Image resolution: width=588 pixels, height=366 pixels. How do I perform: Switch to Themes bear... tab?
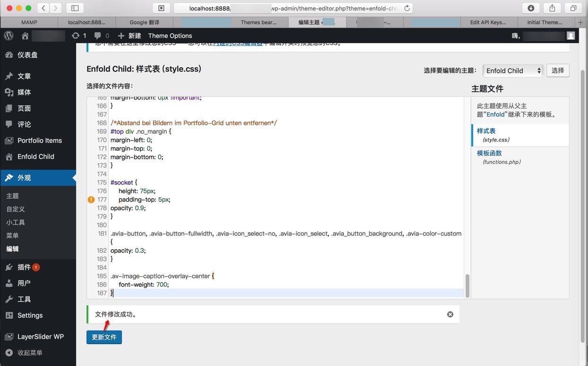pos(258,22)
